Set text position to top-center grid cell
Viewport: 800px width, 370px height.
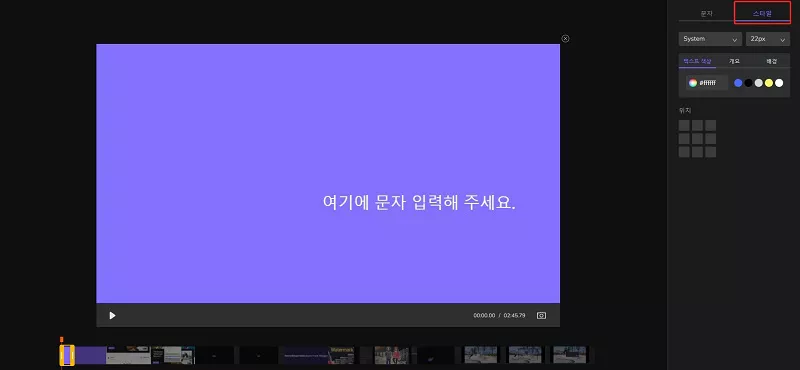pos(697,126)
